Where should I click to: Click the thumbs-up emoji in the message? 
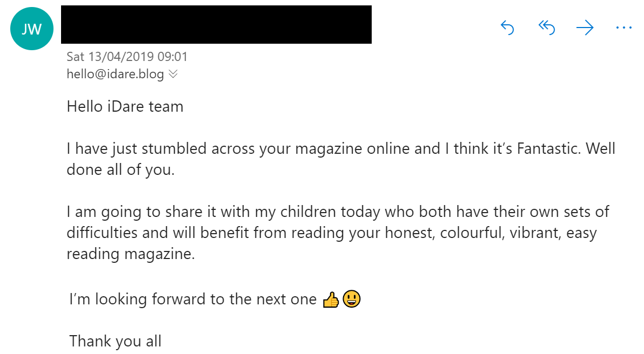tap(330, 299)
